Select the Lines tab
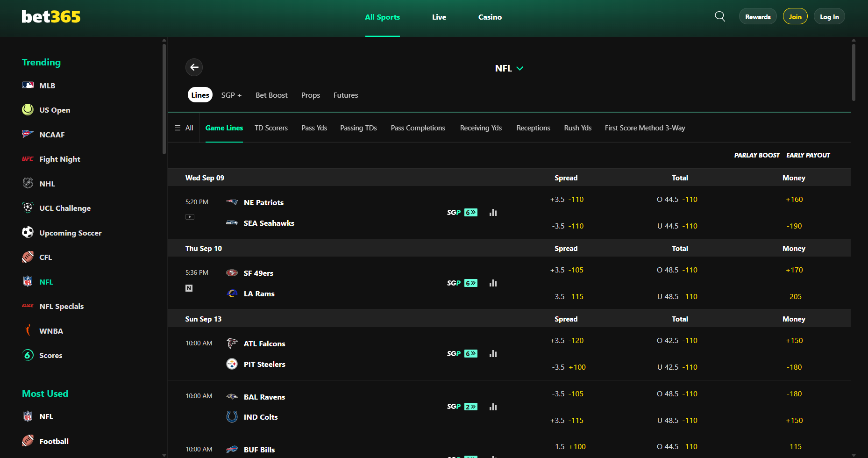Screen dimensions: 868x458 [x=200, y=95]
